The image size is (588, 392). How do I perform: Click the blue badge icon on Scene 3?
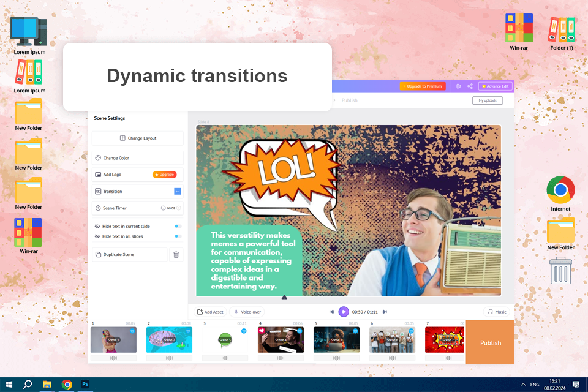click(244, 331)
